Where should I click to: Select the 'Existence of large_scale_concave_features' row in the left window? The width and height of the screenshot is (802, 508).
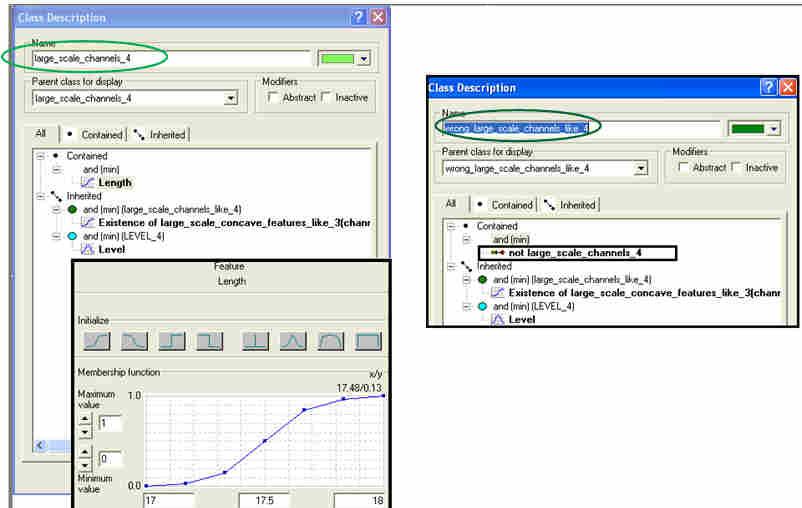[234, 223]
